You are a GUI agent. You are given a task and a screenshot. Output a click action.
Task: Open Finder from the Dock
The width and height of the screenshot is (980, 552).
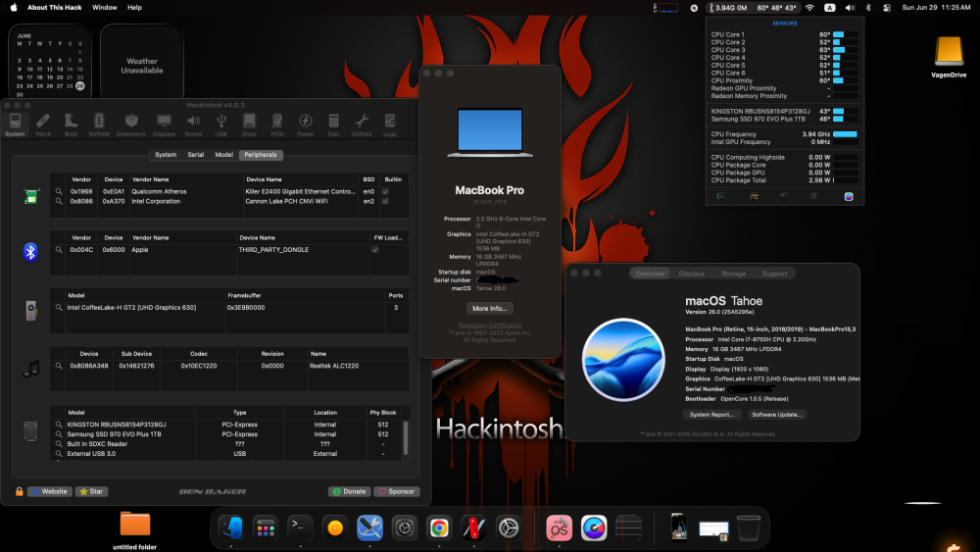click(231, 527)
